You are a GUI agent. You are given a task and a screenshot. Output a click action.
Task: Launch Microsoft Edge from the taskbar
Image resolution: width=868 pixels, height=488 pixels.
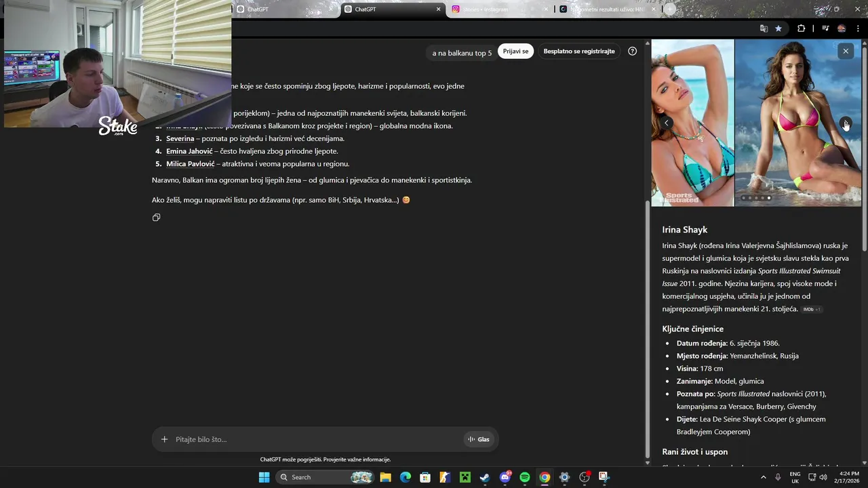point(405,477)
